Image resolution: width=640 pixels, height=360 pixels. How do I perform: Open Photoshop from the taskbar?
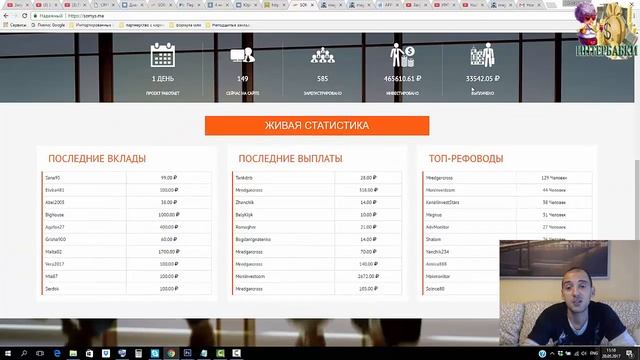click(x=187, y=353)
